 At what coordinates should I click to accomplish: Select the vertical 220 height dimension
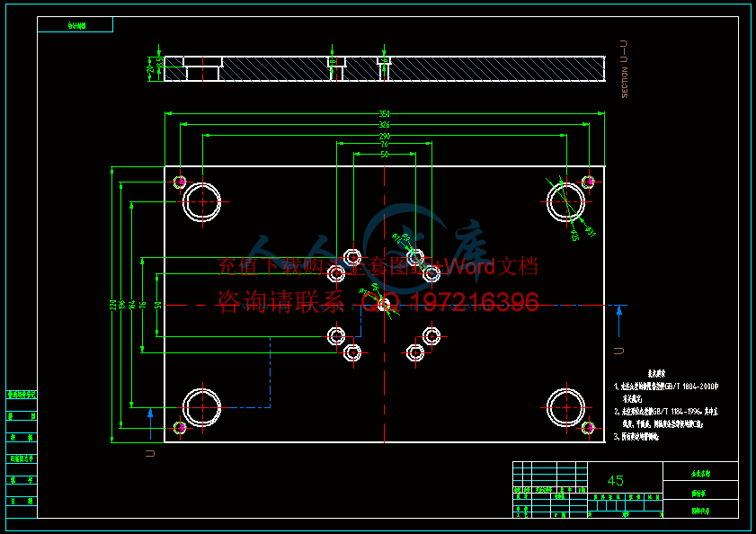[112, 305]
